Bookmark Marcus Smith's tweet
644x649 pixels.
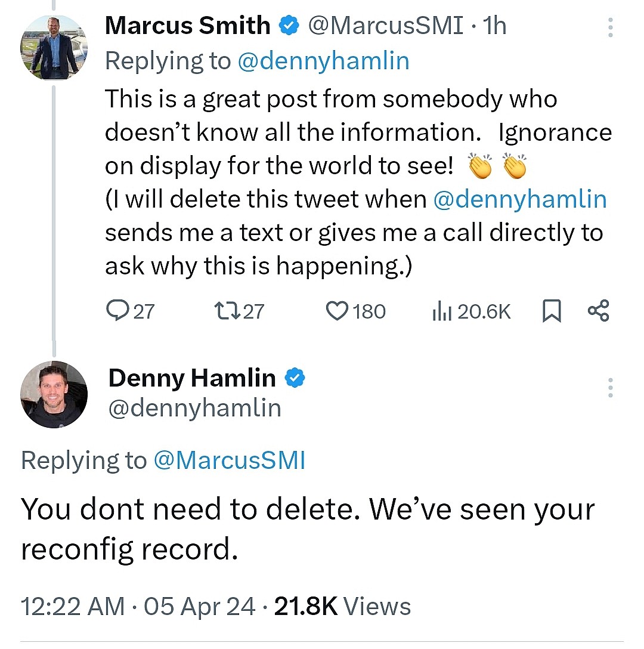pyautogui.click(x=552, y=311)
